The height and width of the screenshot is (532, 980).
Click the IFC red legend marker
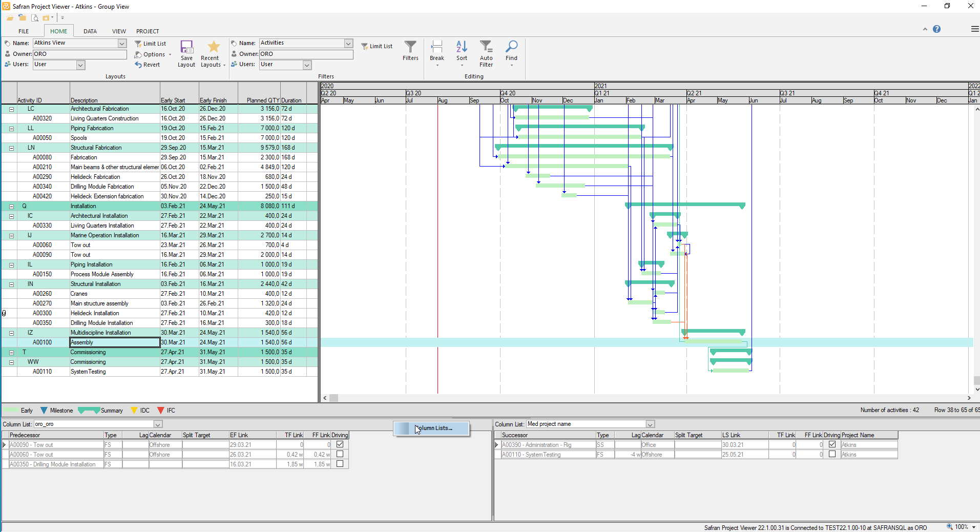pos(161,411)
